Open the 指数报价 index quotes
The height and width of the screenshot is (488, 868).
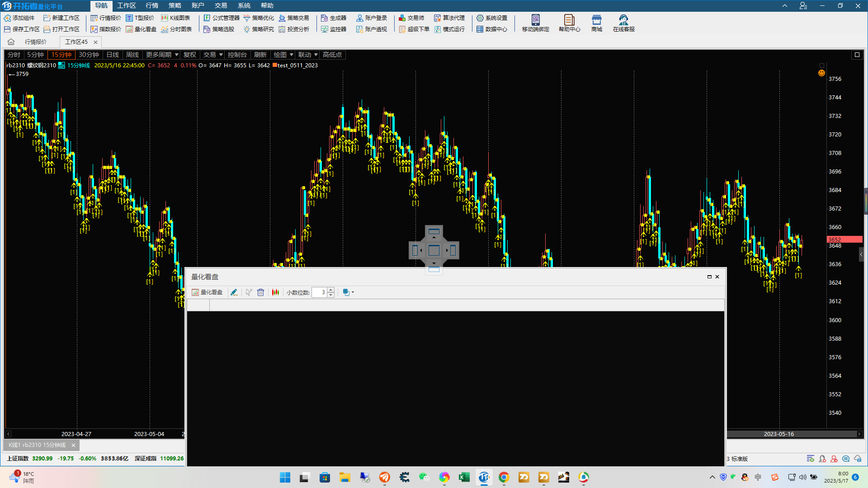106,29
